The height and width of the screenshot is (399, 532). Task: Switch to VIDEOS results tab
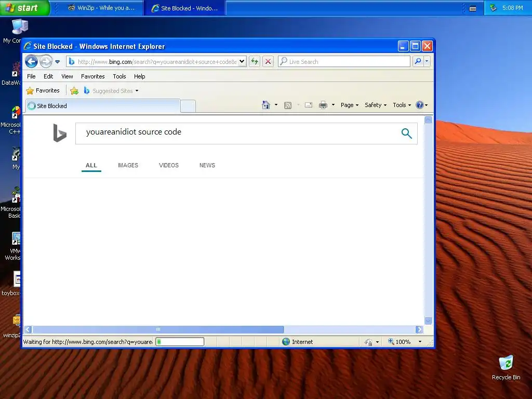169,165
